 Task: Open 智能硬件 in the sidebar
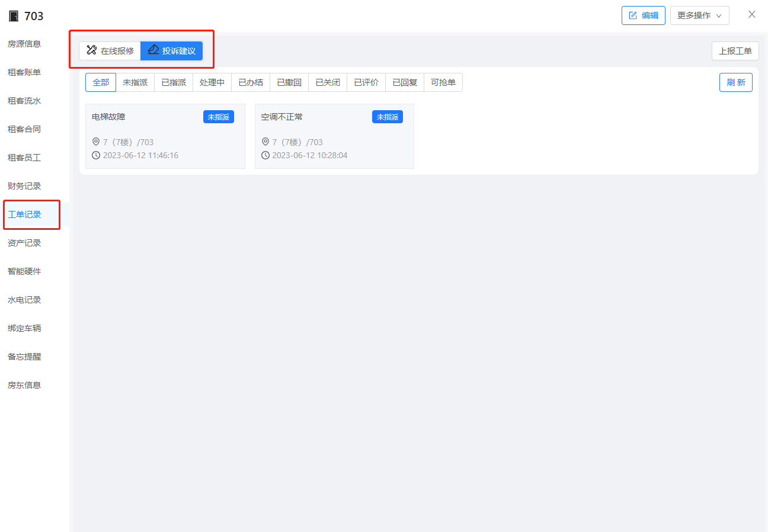pyautogui.click(x=24, y=271)
